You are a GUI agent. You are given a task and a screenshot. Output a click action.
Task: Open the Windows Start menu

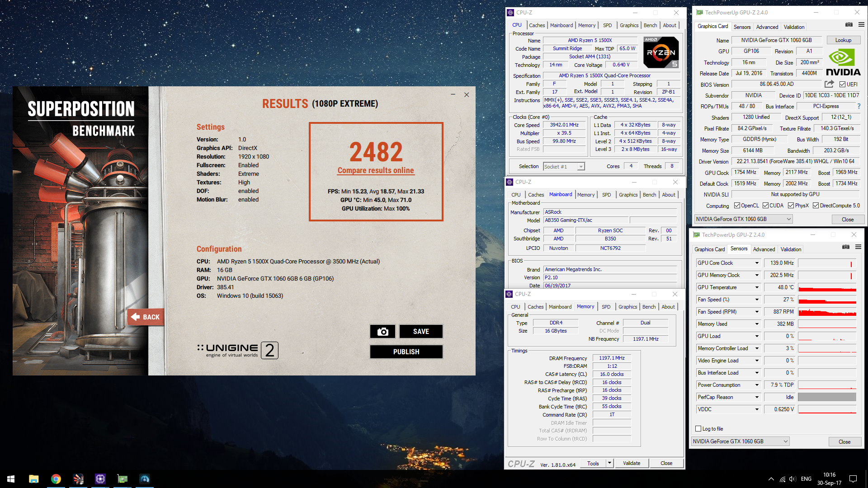pyautogui.click(x=11, y=479)
